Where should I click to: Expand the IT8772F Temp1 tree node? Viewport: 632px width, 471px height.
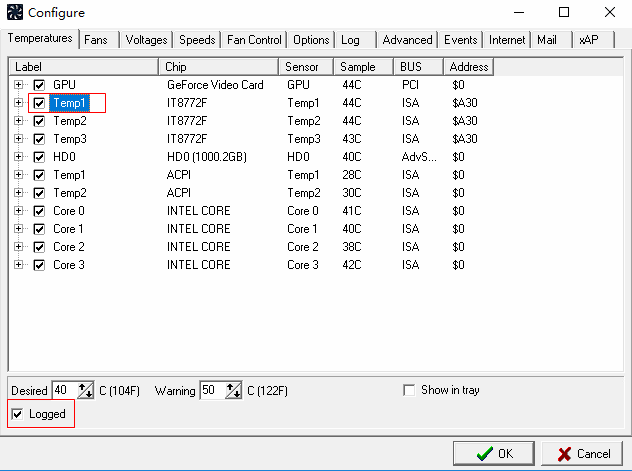pos(18,102)
